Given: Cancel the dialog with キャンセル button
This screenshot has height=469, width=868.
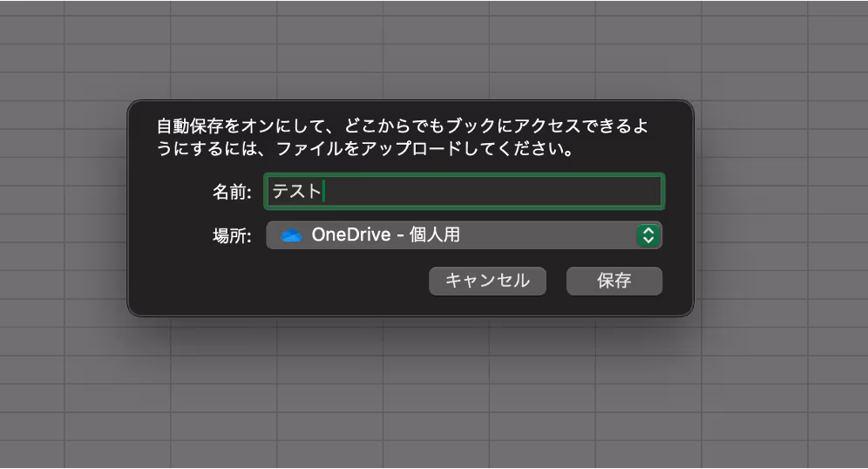Looking at the screenshot, I should pyautogui.click(x=488, y=281).
